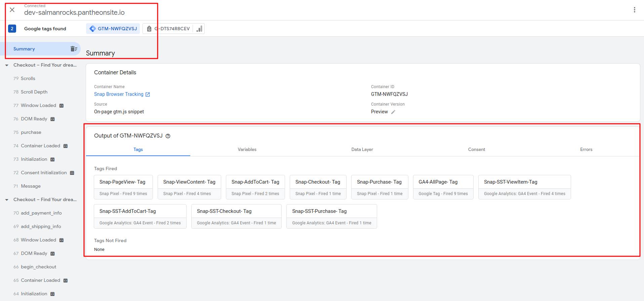Click the help icon beside Output of GTM-NWFQZVSJ
The image size is (644, 301).
click(168, 136)
